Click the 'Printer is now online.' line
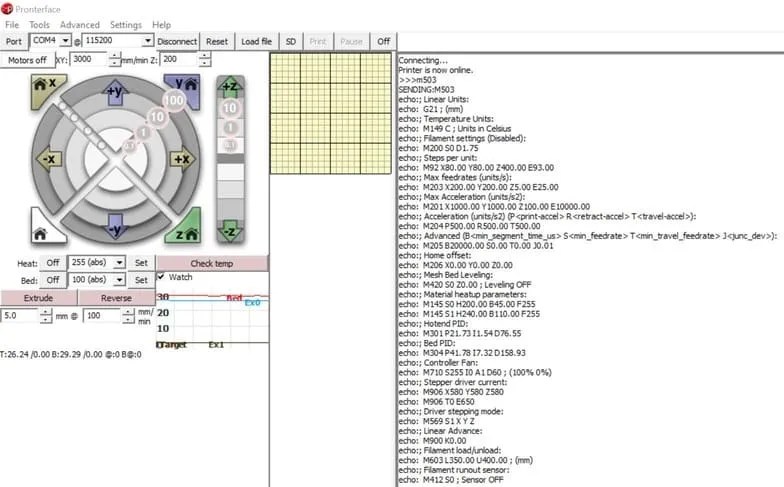This screenshot has height=487, width=784. tap(436, 70)
